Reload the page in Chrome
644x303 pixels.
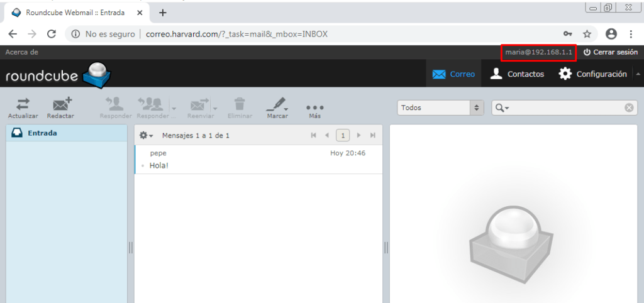pos(52,34)
